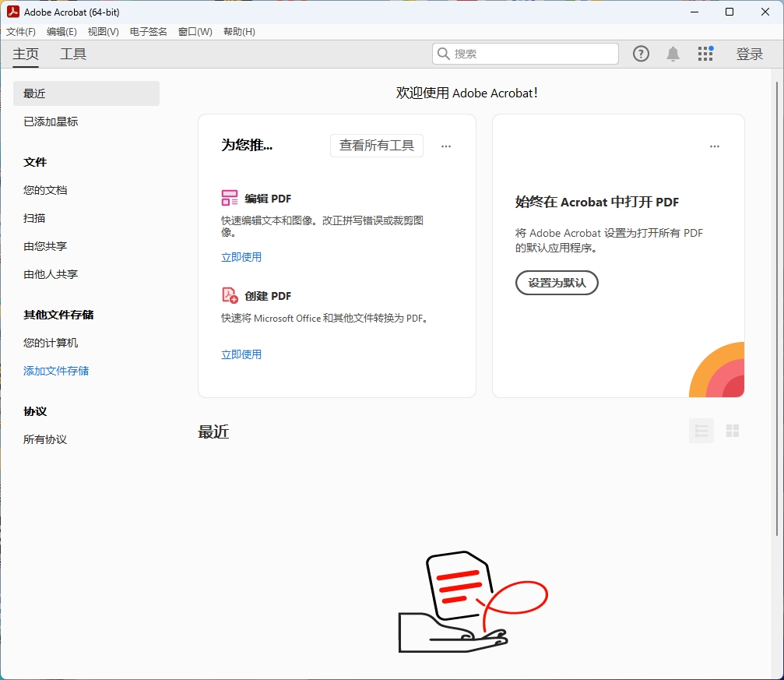Viewport: 784px width, 680px height.
Task: Click the notification bell icon
Action: point(673,54)
